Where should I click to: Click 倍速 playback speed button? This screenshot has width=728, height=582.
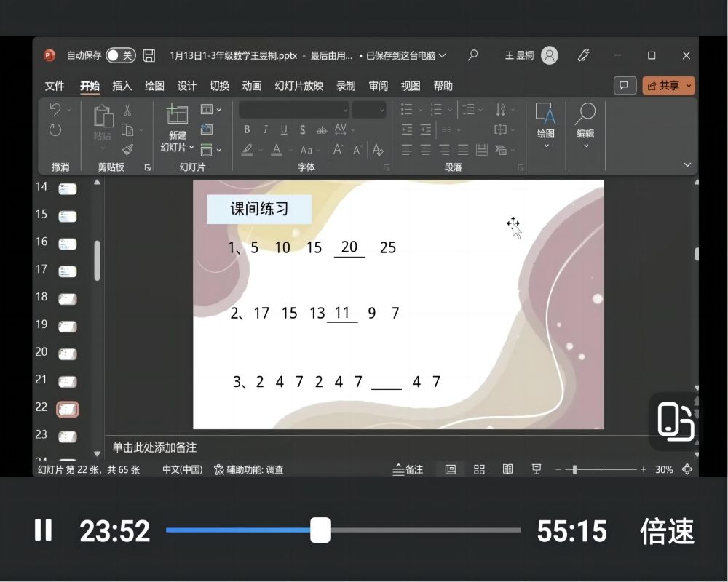pos(667,530)
